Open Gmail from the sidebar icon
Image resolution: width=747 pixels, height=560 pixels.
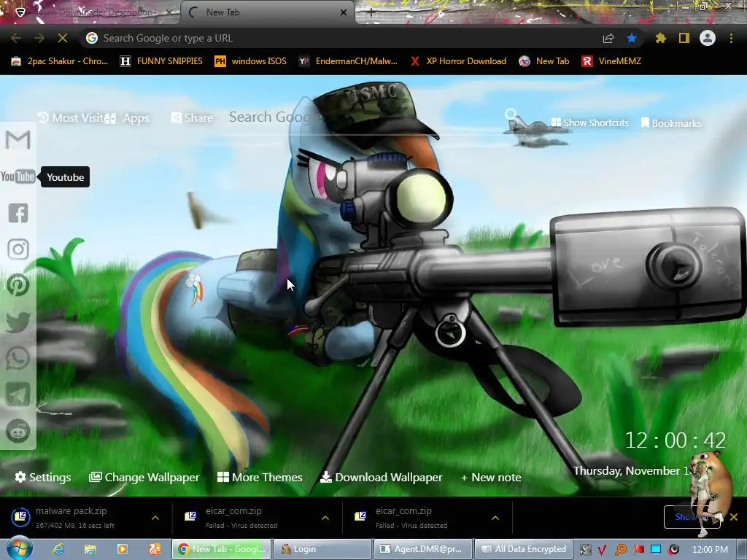[x=18, y=140]
